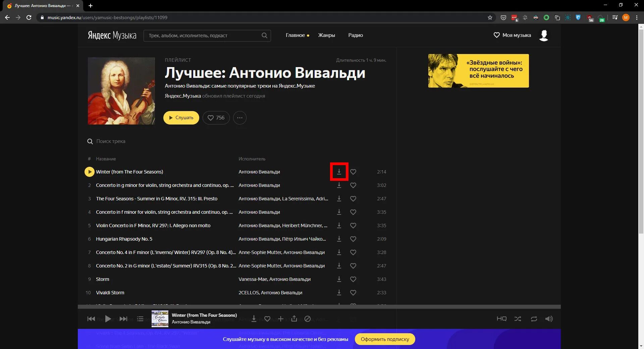Add current track to playlist with plus icon

[281, 319]
